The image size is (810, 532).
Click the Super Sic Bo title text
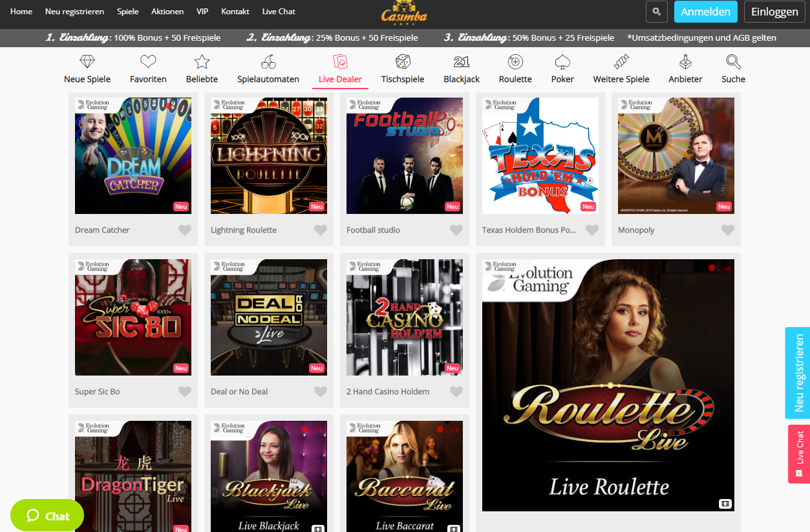[x=98, y=392]
